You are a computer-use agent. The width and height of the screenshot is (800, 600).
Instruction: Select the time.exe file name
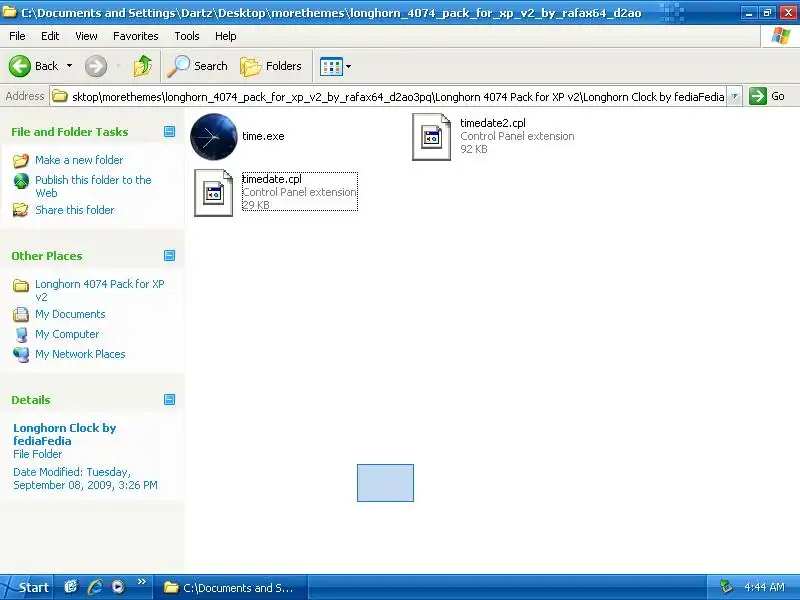(263, 136)
